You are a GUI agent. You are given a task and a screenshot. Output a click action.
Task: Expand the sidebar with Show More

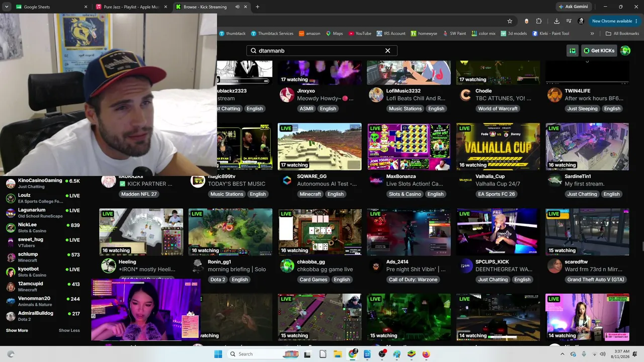pos(17,330)
